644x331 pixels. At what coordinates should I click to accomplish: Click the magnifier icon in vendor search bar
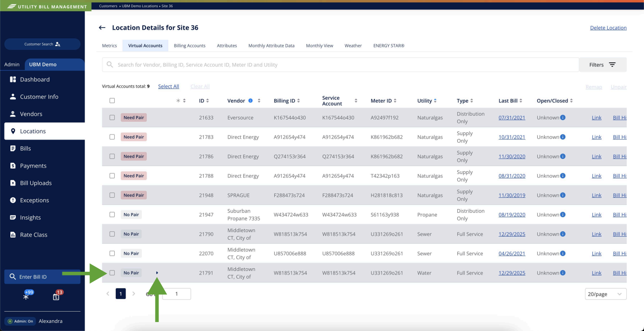[110, 65]
